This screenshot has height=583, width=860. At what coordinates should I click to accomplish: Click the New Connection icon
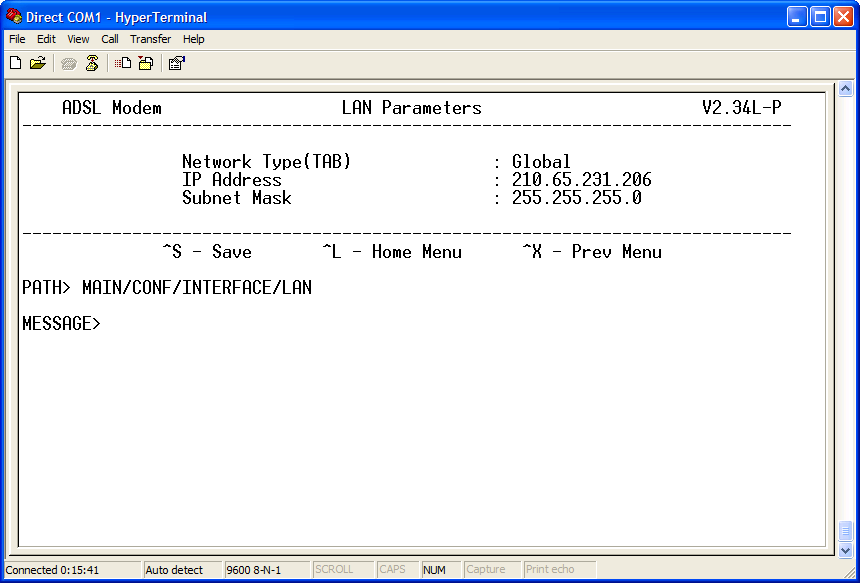(15, 62)
